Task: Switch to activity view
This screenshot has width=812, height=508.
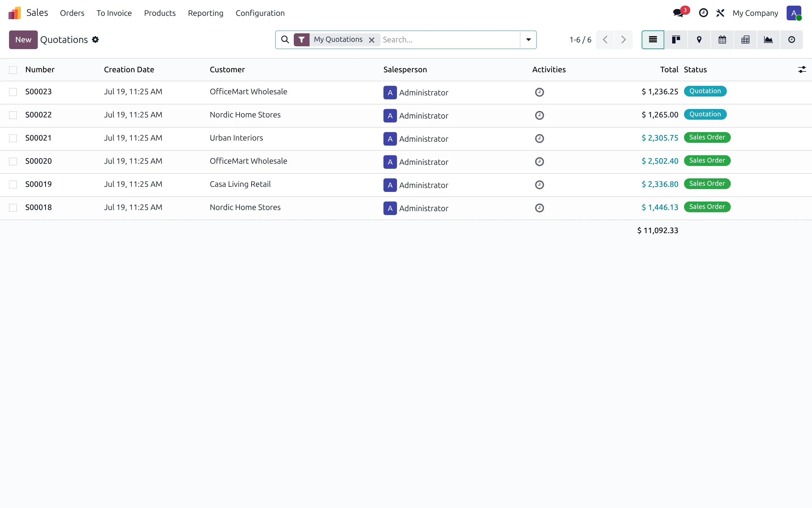Action: point(791,40)
